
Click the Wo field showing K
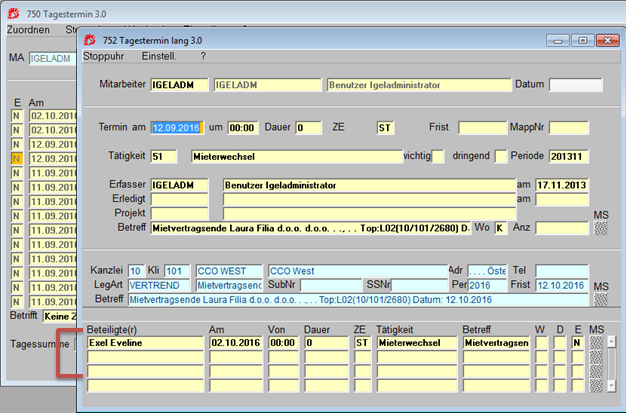pos(501,228)
